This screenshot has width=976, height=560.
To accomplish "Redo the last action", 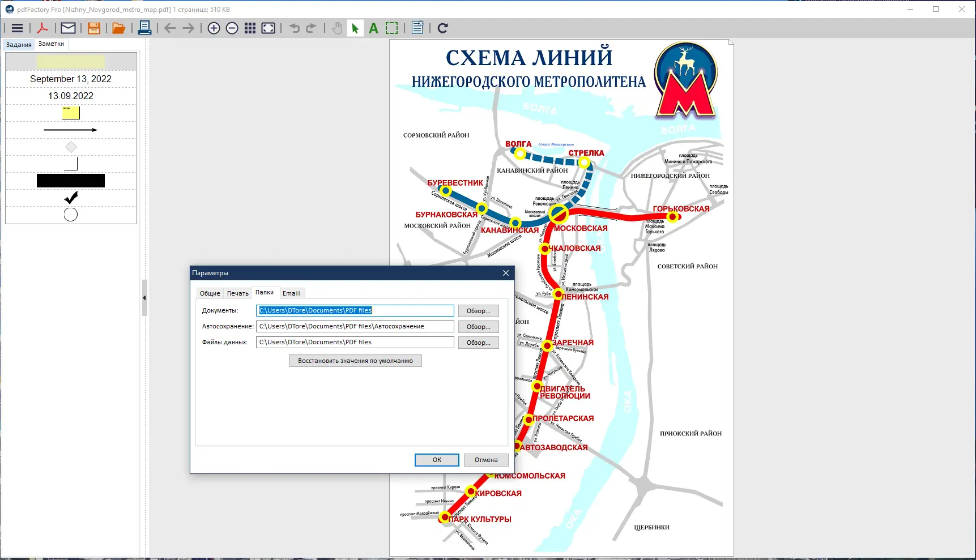I will 311,28.
